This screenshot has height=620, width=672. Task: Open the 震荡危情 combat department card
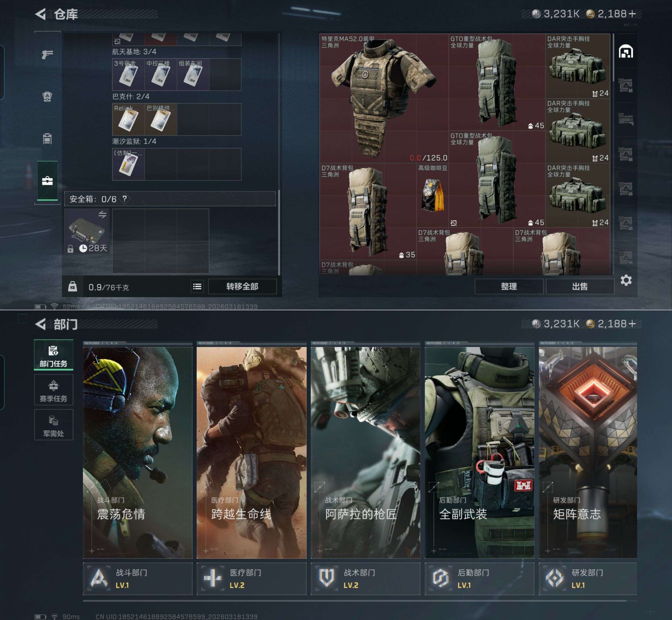pyautogui.click(x=138, y=452)
